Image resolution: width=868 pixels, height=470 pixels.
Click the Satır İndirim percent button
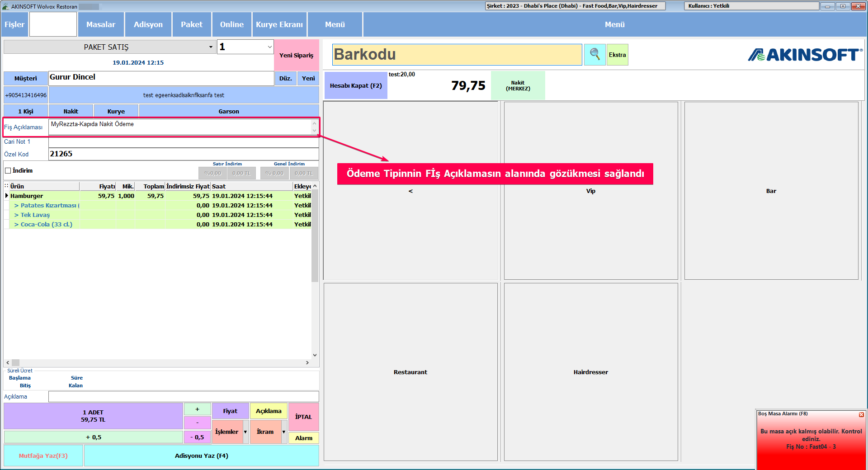click(x=212, y=173)
